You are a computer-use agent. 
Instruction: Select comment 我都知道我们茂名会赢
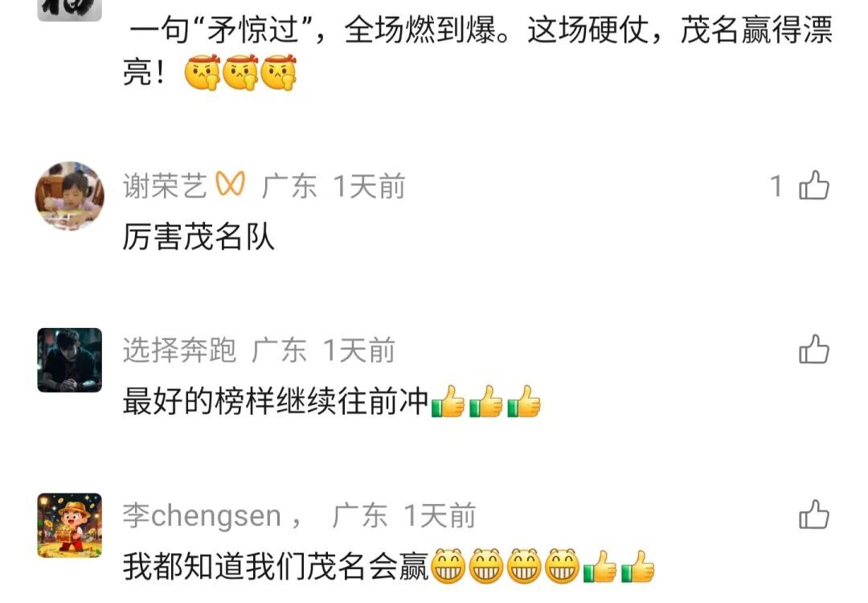[389, 567]
